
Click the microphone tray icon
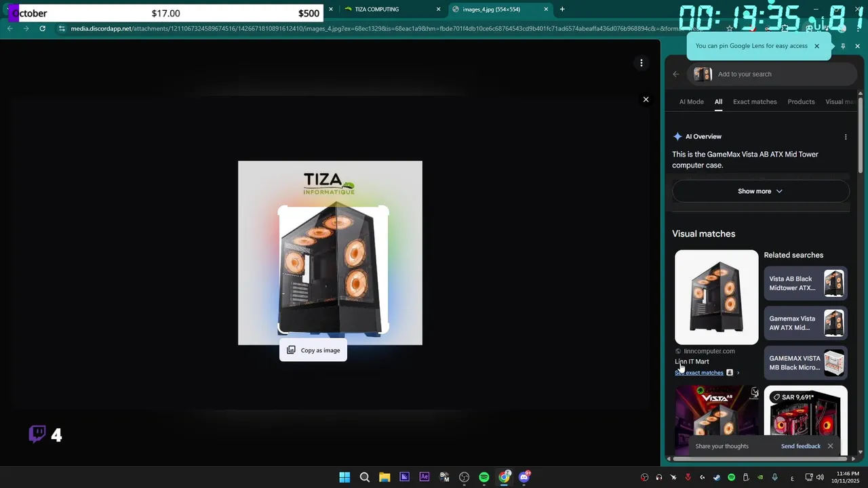point(774,477)
